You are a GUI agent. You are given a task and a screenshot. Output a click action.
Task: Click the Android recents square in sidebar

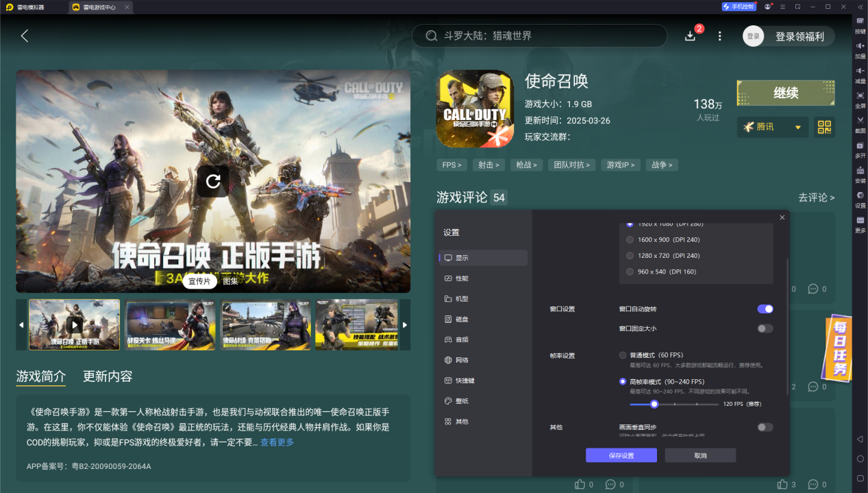860,478
